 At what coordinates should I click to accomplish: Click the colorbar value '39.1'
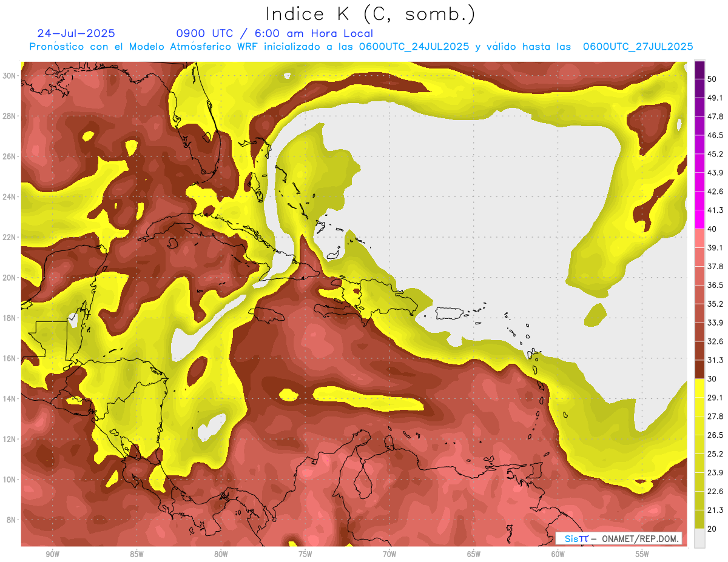(715, 247)
